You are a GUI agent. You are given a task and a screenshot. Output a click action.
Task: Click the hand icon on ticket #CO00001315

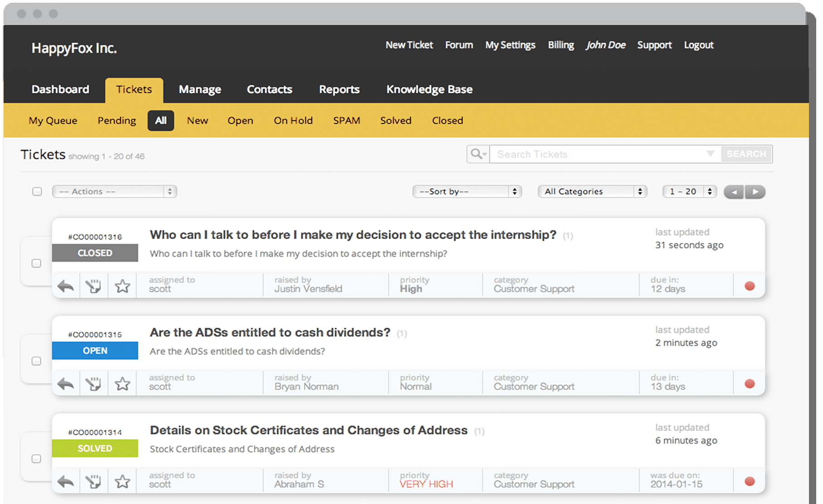click(93, 384)
